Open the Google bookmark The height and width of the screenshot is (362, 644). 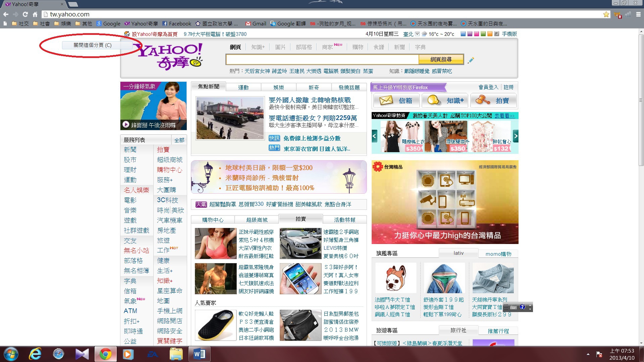point(108,23)
